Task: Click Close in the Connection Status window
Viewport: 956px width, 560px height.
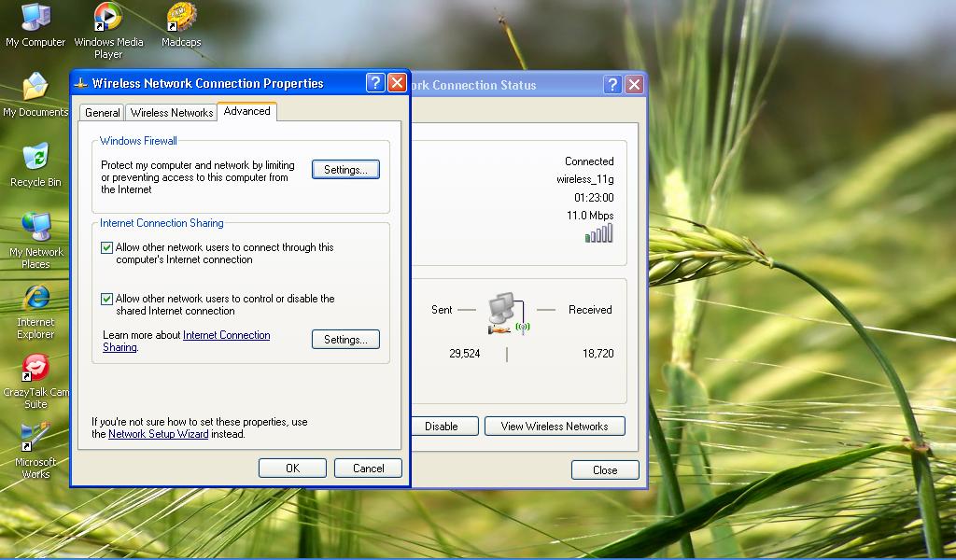Action: point(605,469)
